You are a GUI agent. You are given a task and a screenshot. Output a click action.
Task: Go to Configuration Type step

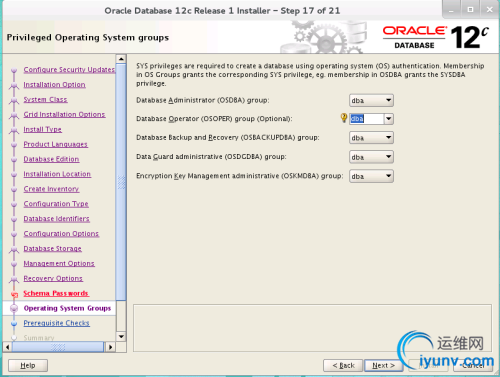[56, 204]
